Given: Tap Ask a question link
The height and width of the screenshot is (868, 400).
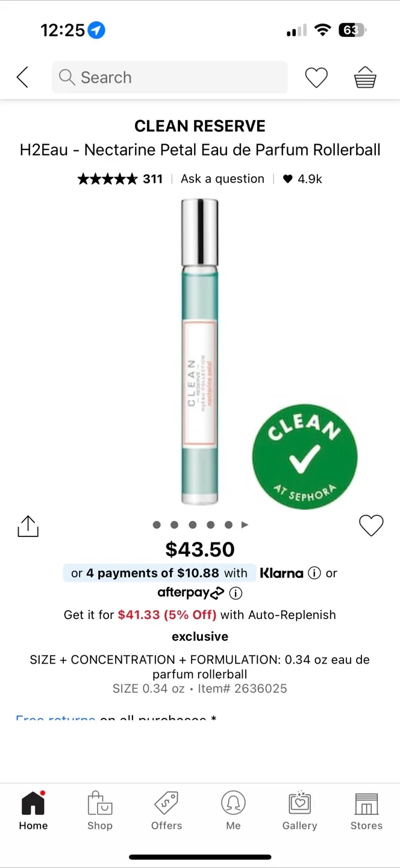Looking at the screenshot, I should point(222,178).
